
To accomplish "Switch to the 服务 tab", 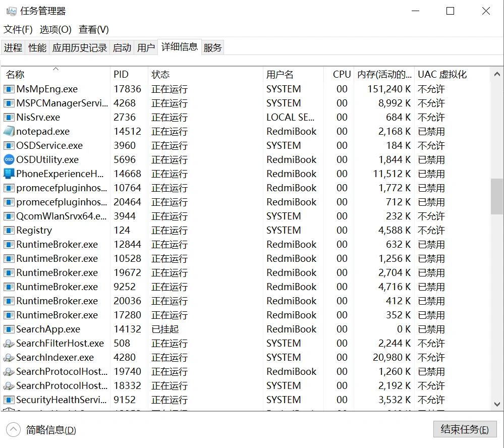I will pyautogui.click(x=212, y=48).
